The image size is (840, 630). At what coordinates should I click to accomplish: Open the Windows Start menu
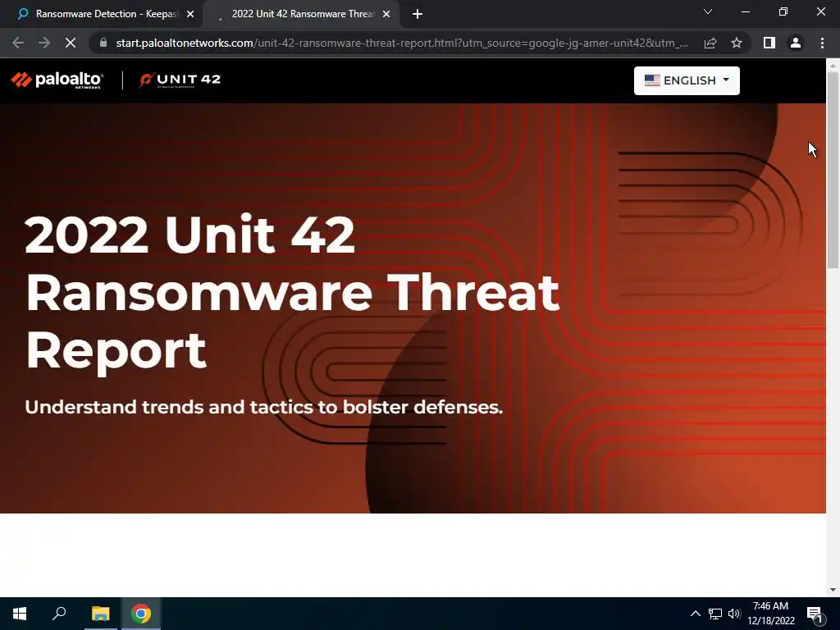point(20,614)
